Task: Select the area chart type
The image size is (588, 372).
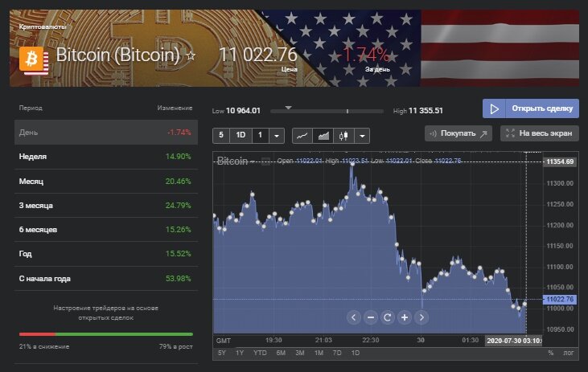Action: point(322,136)
